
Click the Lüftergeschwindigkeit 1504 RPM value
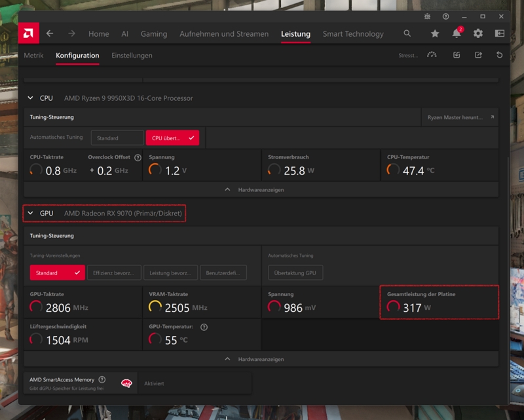coord(67,340)
